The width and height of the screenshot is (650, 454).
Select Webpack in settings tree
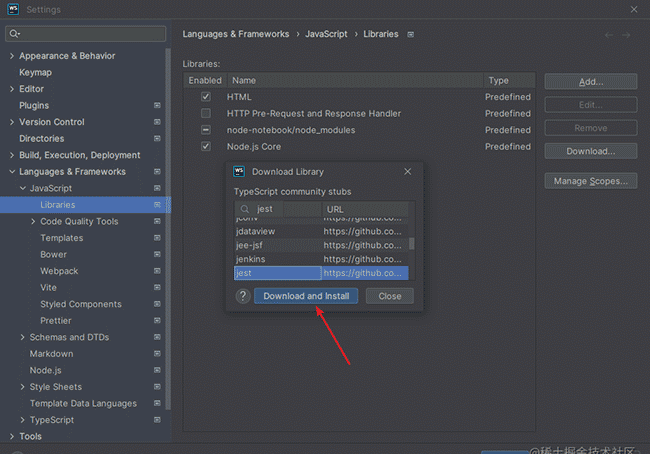59,271
